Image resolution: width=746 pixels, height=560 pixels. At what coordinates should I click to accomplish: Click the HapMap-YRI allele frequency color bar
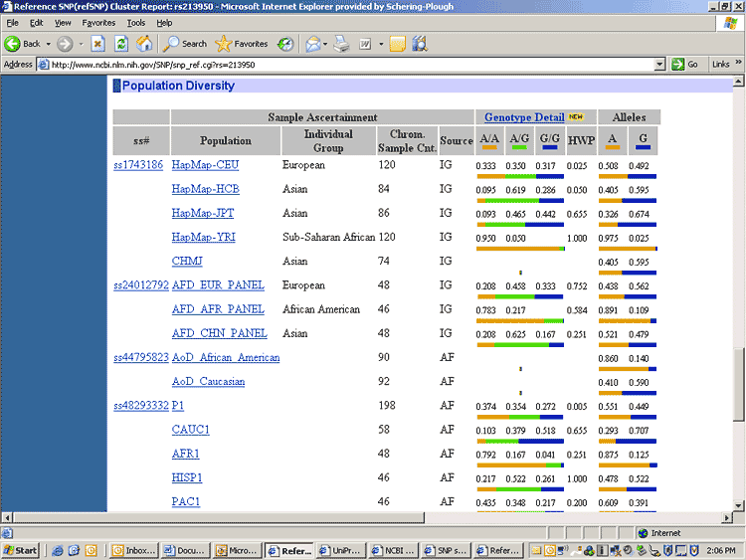(x=628, y=249)
